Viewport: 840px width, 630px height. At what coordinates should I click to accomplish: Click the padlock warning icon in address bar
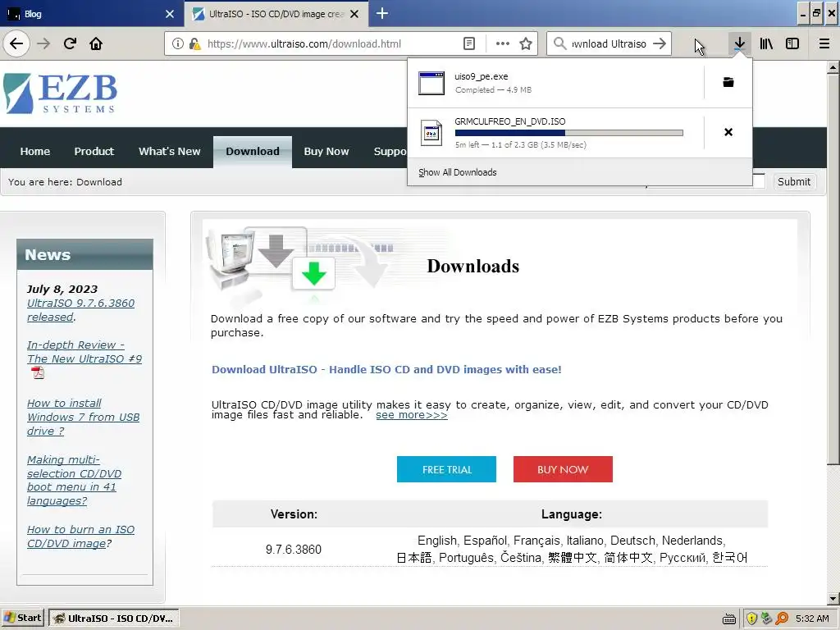coord(194,43)
